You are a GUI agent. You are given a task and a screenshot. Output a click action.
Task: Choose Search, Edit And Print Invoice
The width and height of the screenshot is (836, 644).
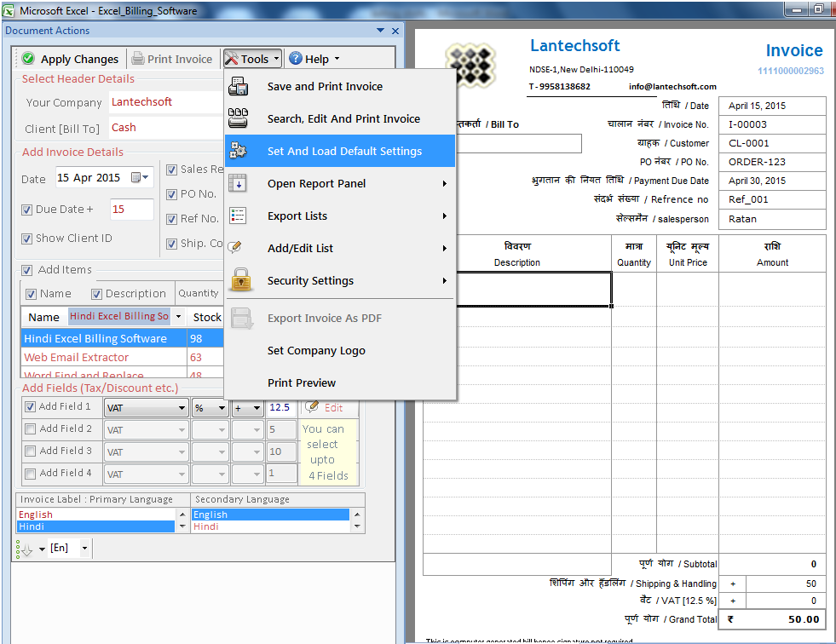tap(340, 118)
